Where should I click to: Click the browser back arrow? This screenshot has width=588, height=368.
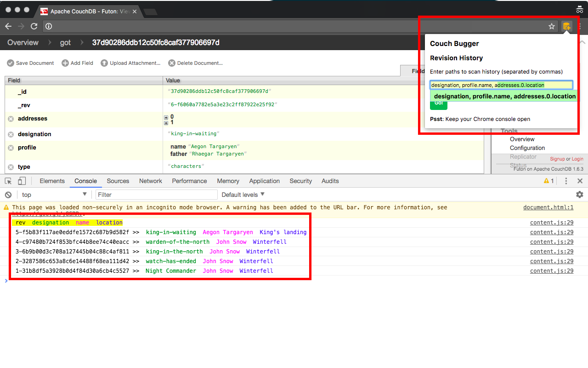(x=8, y=26)
